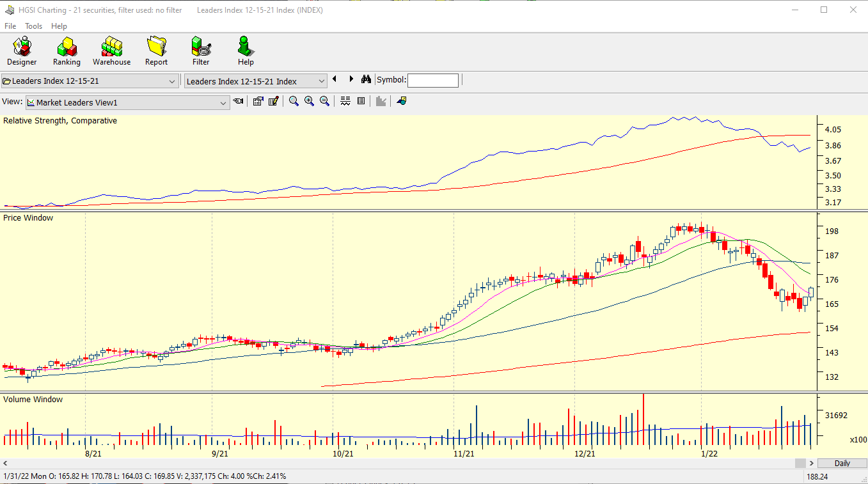Screen dimensions: 868x484
Task: Open the Leaders Index 12-15-21 Index dropdown
Action: (255, 81)
